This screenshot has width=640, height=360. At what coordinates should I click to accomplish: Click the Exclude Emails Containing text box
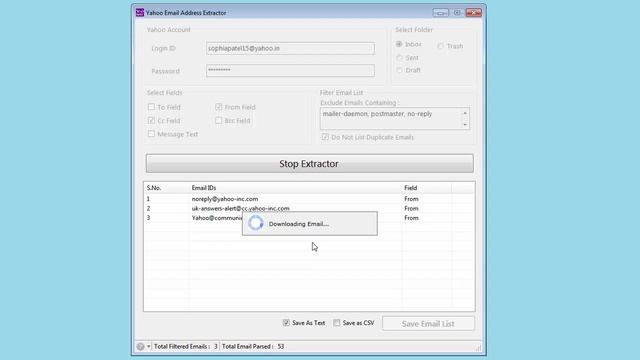click(x=391, y=118)
